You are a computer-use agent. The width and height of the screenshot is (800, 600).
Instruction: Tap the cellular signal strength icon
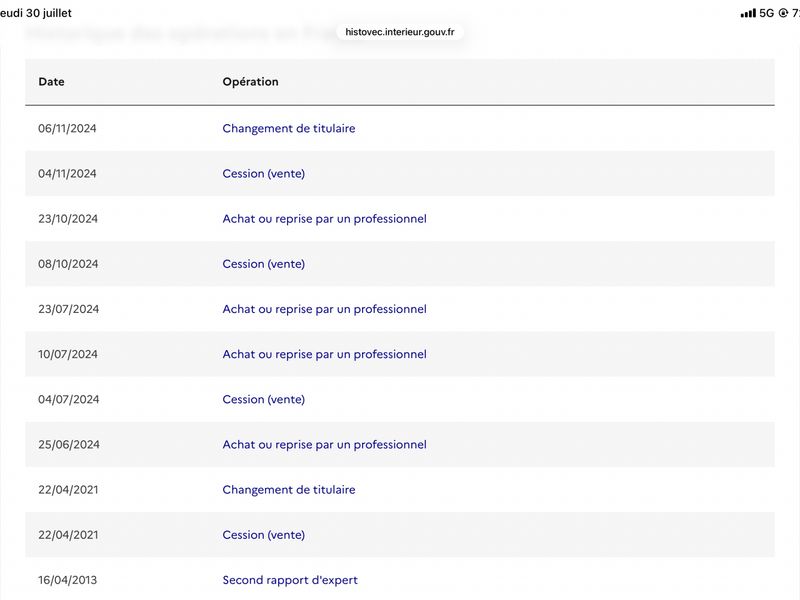[x=748, y=13]
